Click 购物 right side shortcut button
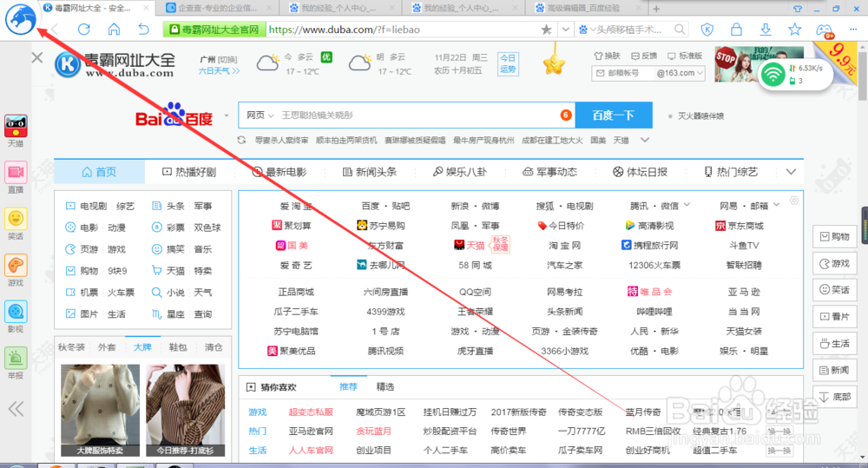Image resolution: width=868 pixels, height=468 pixels. [835, 236]
